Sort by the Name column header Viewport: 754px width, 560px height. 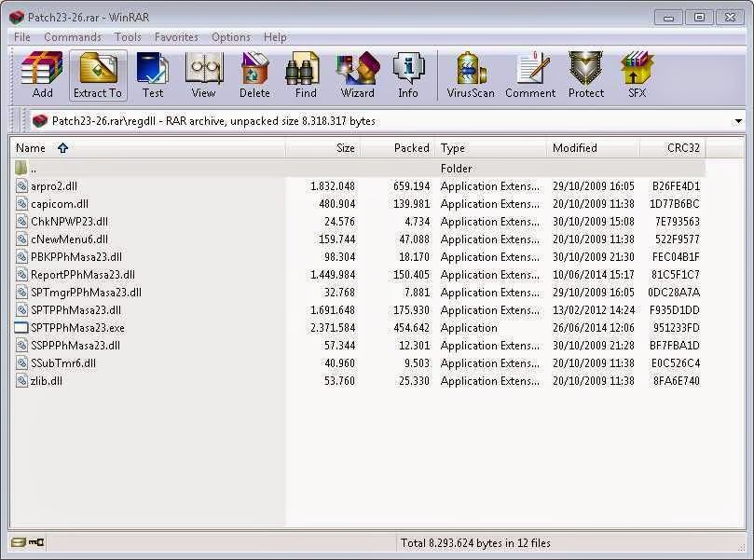click(148, 148)
